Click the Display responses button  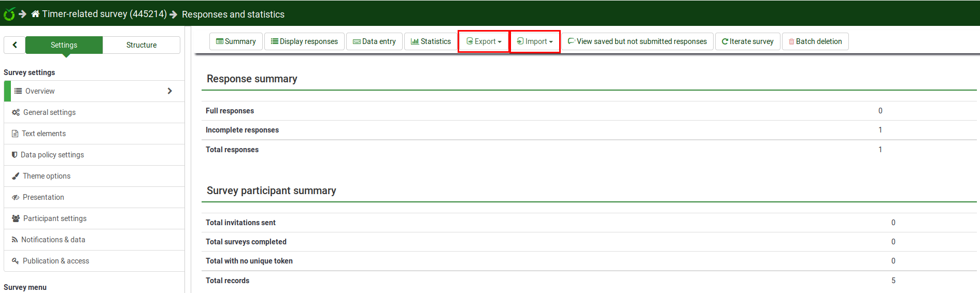tap(304, 41)
